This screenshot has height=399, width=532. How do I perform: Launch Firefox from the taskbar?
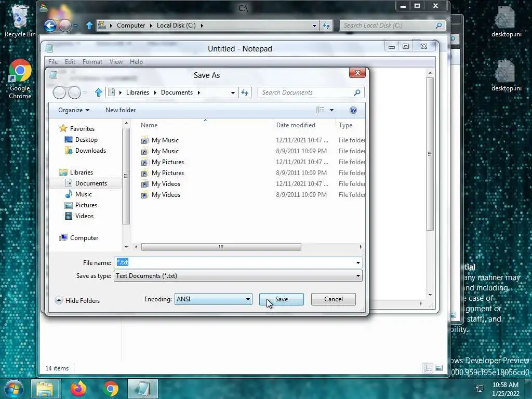pos(78,389)
